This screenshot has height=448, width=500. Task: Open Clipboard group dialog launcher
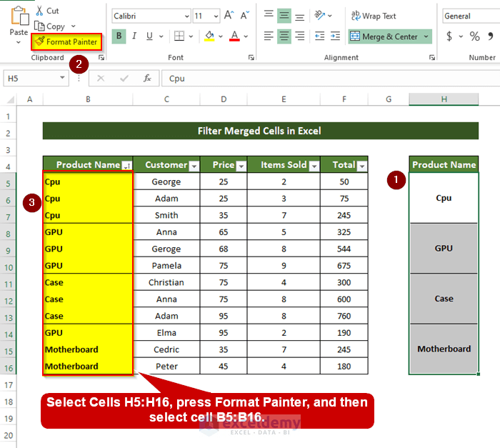(101, 57)
